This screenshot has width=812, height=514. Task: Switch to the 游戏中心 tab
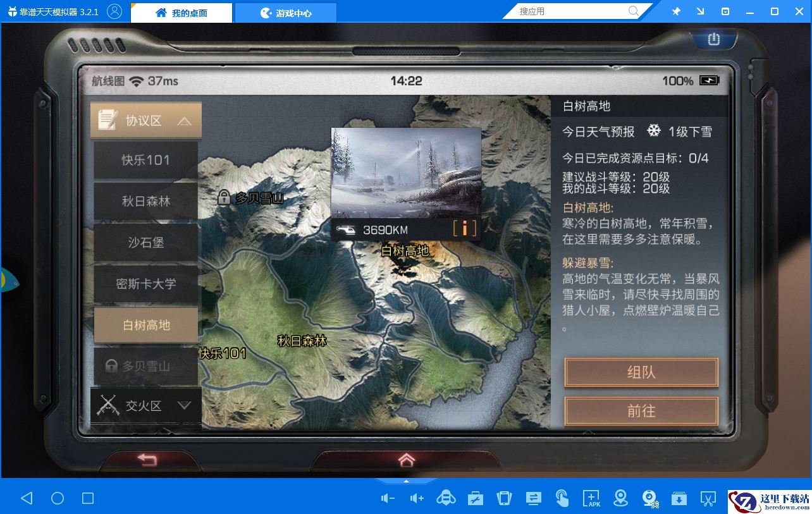[286, 13]
